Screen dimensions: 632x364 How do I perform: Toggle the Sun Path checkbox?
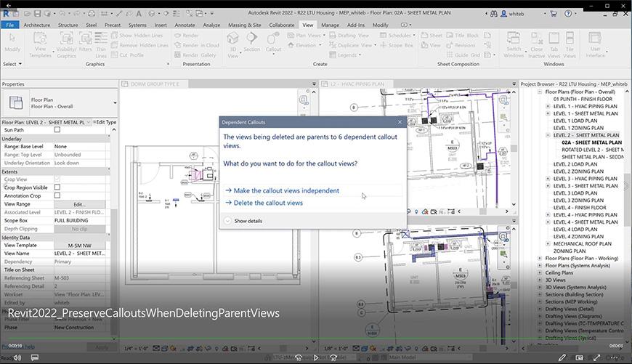(x=57, y=130)
